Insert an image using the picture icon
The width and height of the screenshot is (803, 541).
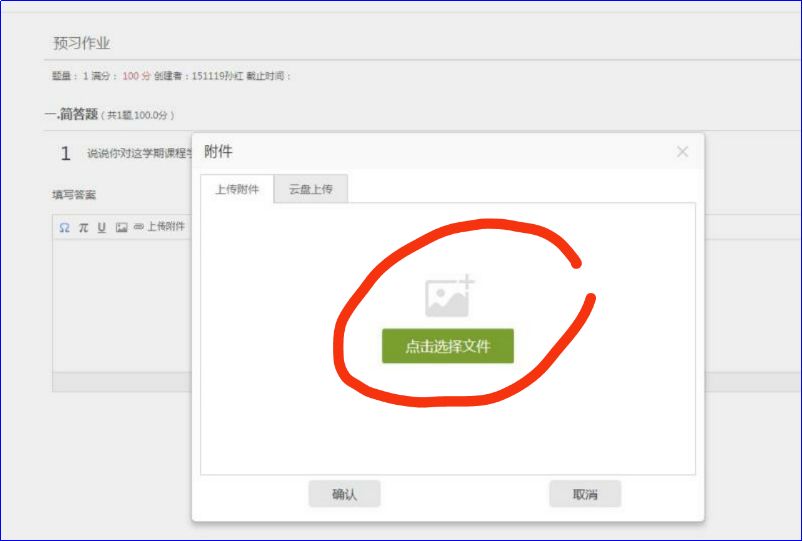[x=121, y=227]
